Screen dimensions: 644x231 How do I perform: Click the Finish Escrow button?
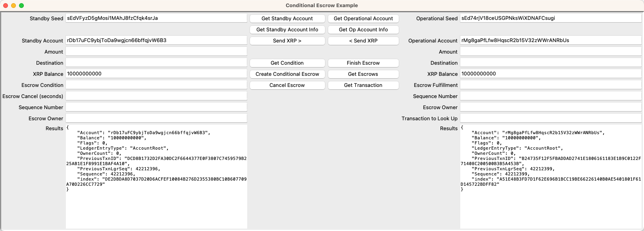pos(363,63)
